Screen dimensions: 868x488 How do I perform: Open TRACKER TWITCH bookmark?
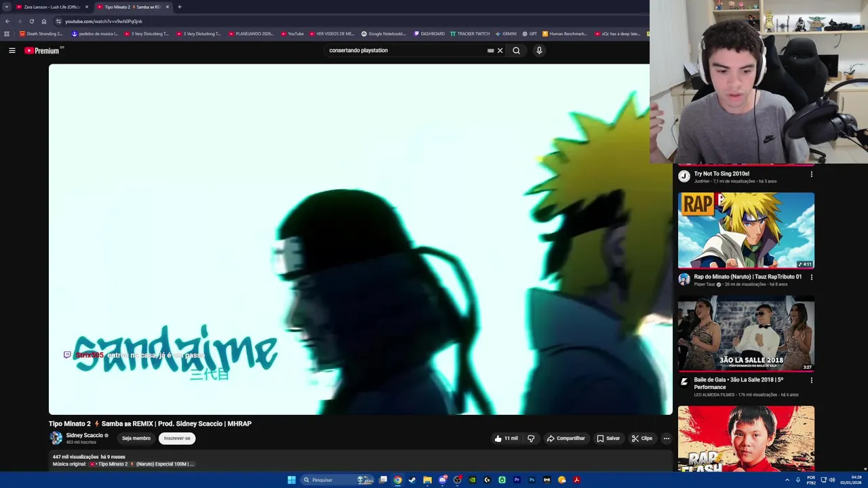click(470, 33)
